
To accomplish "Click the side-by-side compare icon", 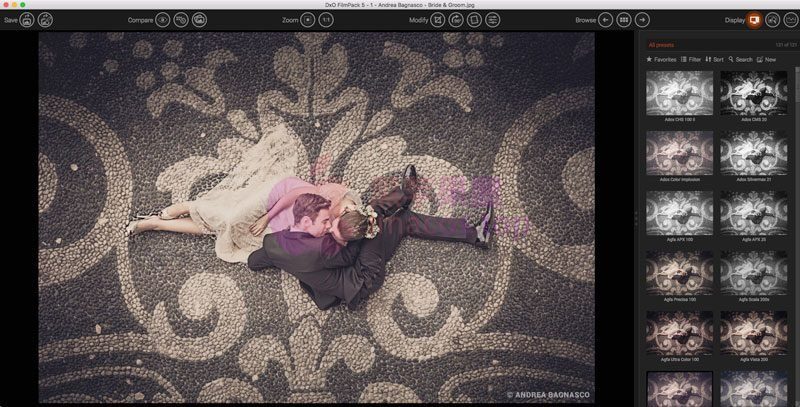I will pyautogui.click(x=181, y=20).
